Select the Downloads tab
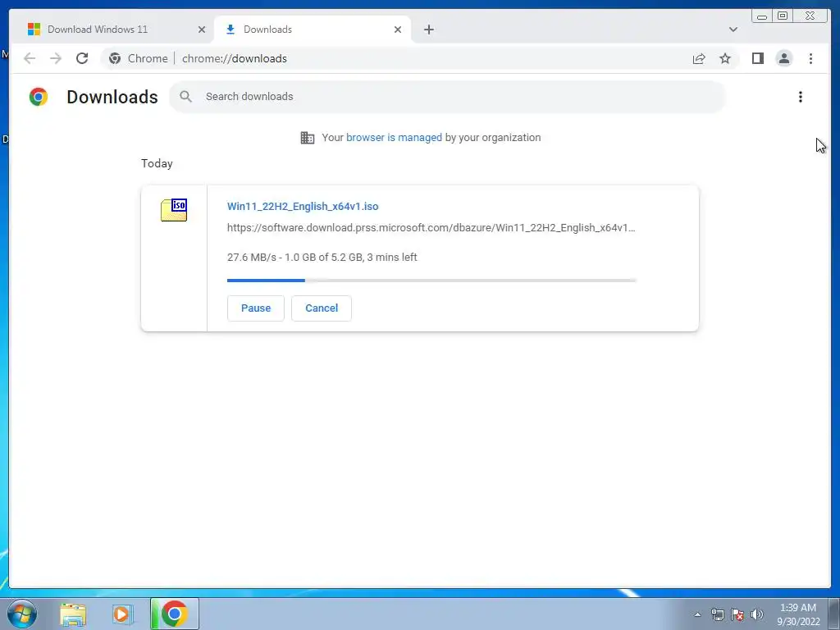This screenshot has height=630, width=840. 313,30
